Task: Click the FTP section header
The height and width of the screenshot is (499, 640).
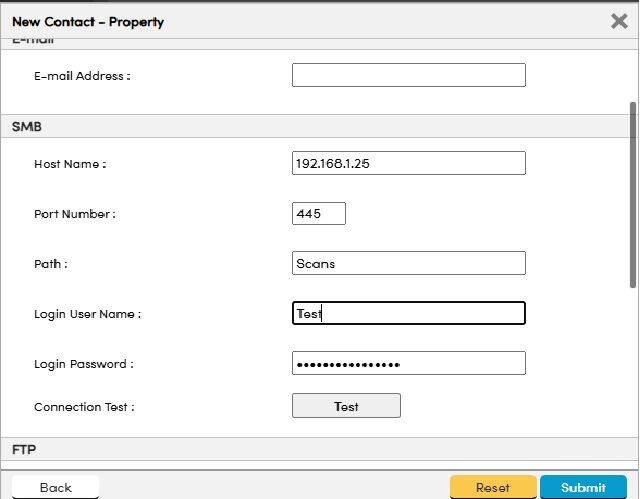Action: (x=24, y=450)
